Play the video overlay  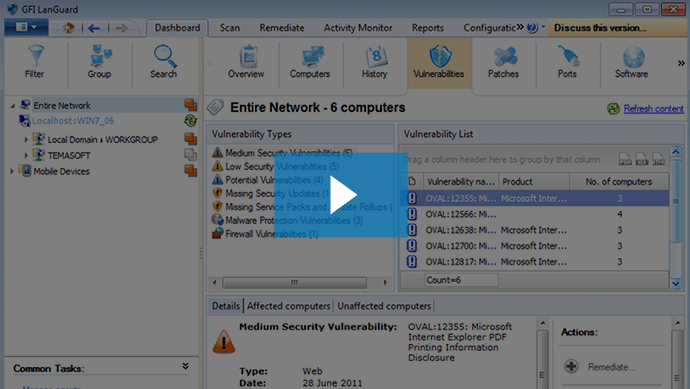tap(341, 194)
